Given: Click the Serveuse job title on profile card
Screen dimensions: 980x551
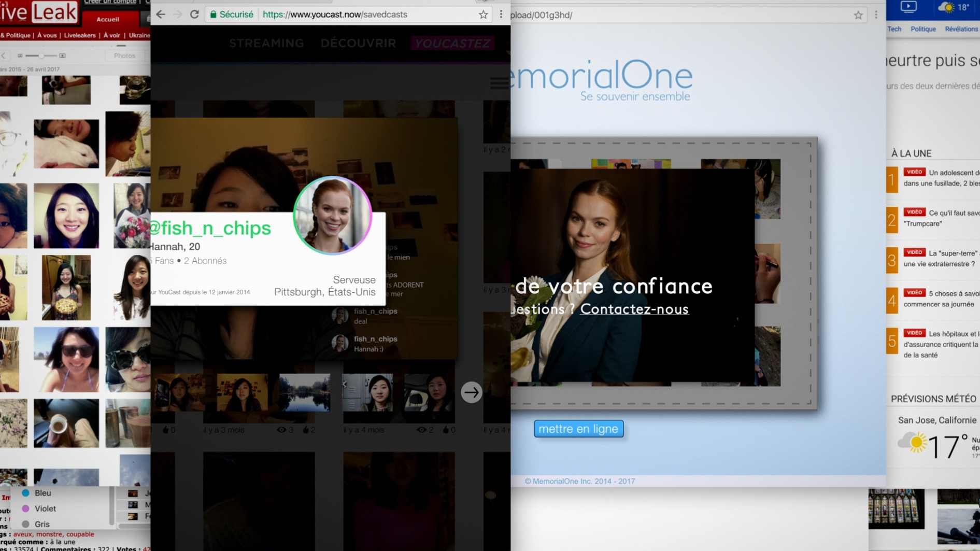Looking at the screenshot, I should (354, 280).
